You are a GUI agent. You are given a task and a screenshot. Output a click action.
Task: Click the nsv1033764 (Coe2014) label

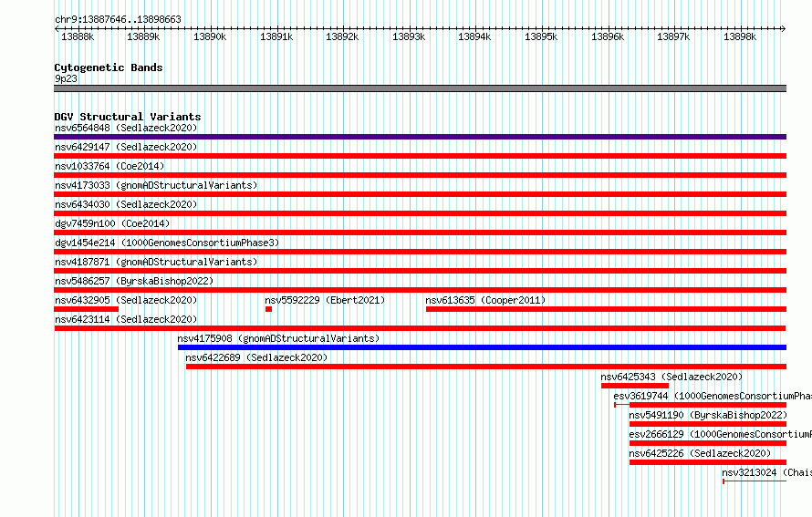tap(109, 166)
